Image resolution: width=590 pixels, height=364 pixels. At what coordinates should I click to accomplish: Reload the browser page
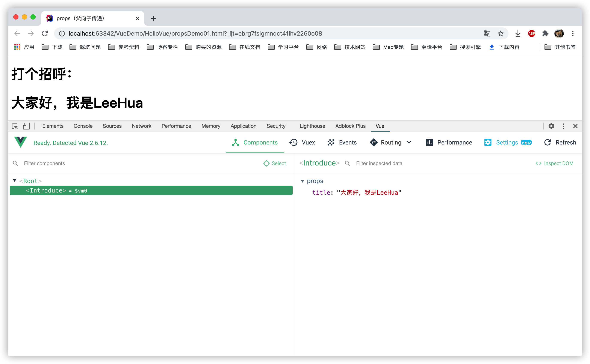click(45, 33)
